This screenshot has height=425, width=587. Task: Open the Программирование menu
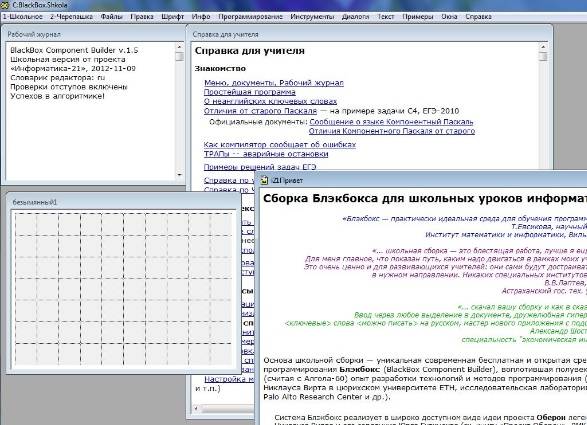tap(250, 17)
